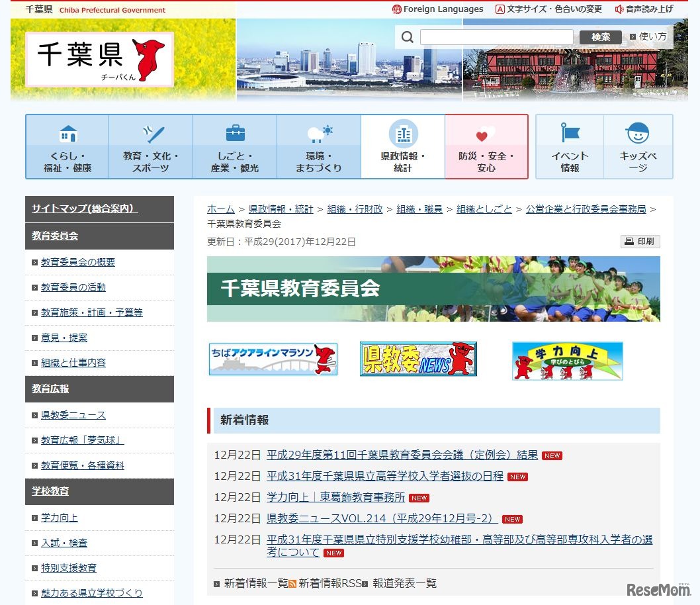The height and width of the screenshot is (605, 700).
Task: Click the 新着情報RSS feed icon
Action: coord(292,584)
